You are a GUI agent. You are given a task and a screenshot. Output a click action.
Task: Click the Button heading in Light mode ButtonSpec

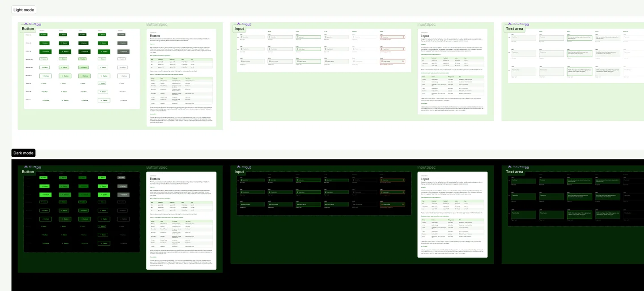(x=155, y=36)
